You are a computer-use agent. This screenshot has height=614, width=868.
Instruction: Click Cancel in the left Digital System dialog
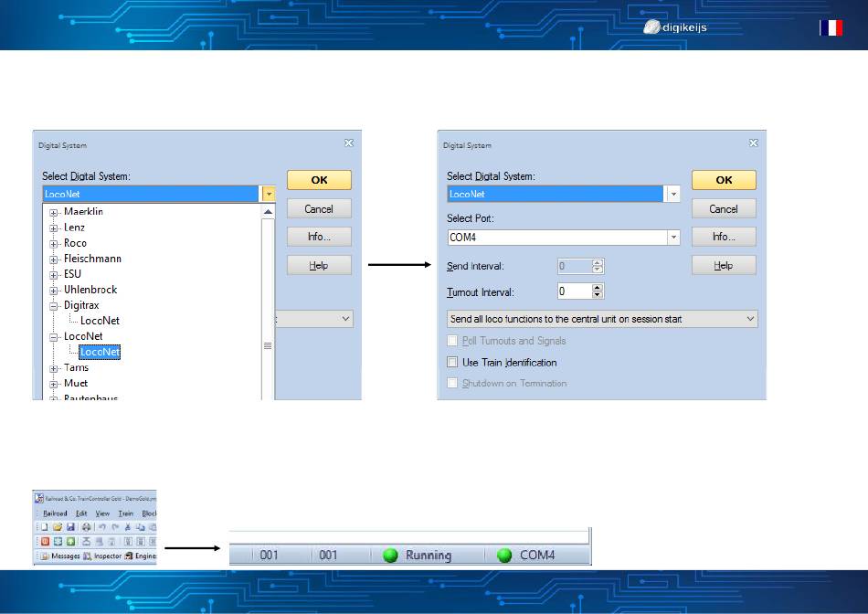click(319, 208)
